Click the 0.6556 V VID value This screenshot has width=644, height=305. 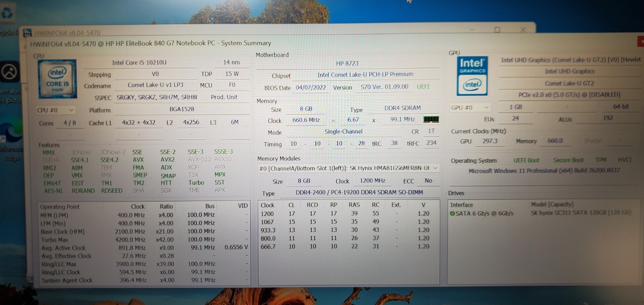[x=236, y=247]
